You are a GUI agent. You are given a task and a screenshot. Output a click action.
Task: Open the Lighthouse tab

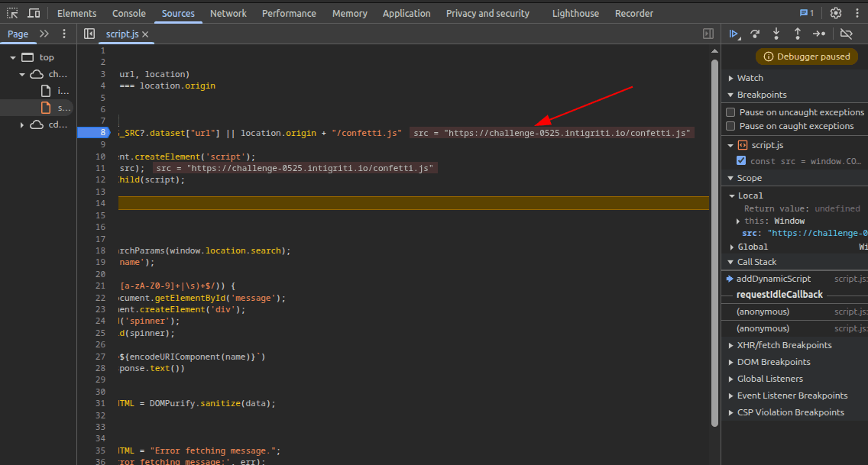point(575,13)
